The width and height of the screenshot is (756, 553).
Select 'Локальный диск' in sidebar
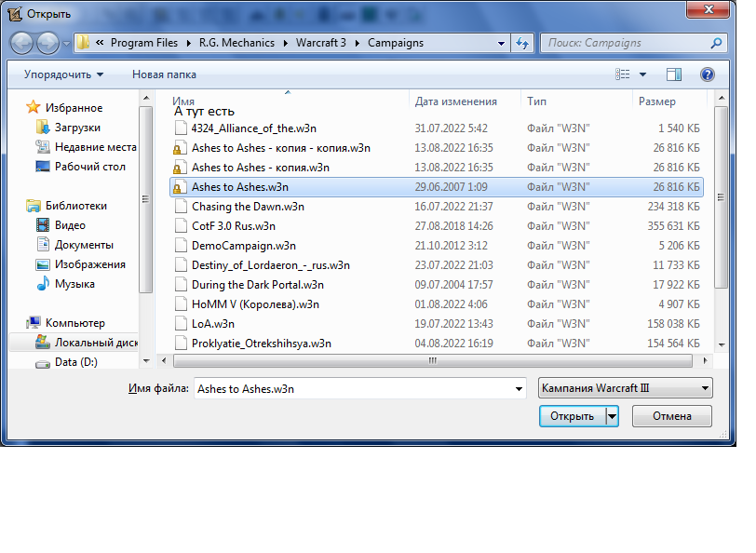(96, 343)
